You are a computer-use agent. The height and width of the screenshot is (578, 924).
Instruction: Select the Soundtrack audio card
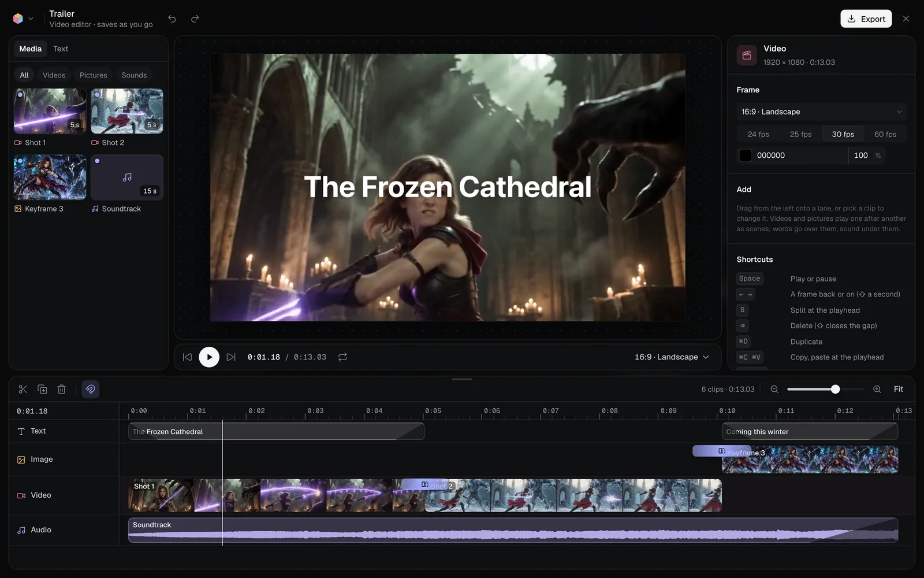click(x=127, y=177)
